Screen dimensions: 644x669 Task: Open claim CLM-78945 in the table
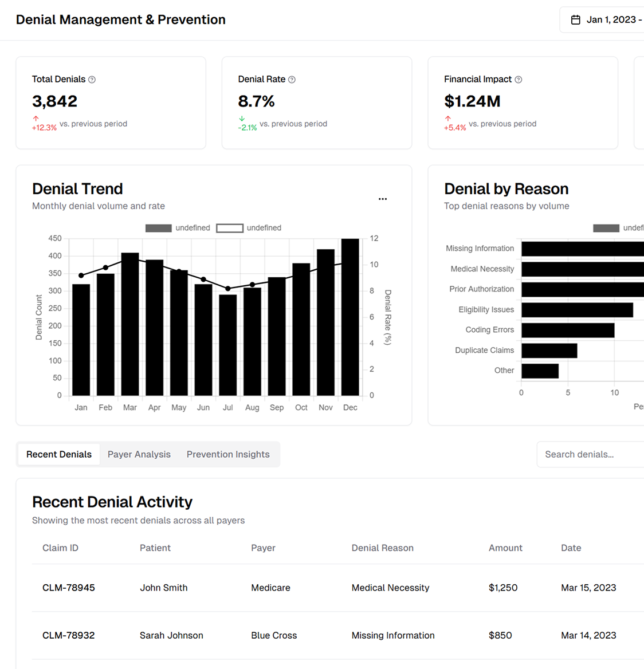pyautogui.click(x=69, y=588)
